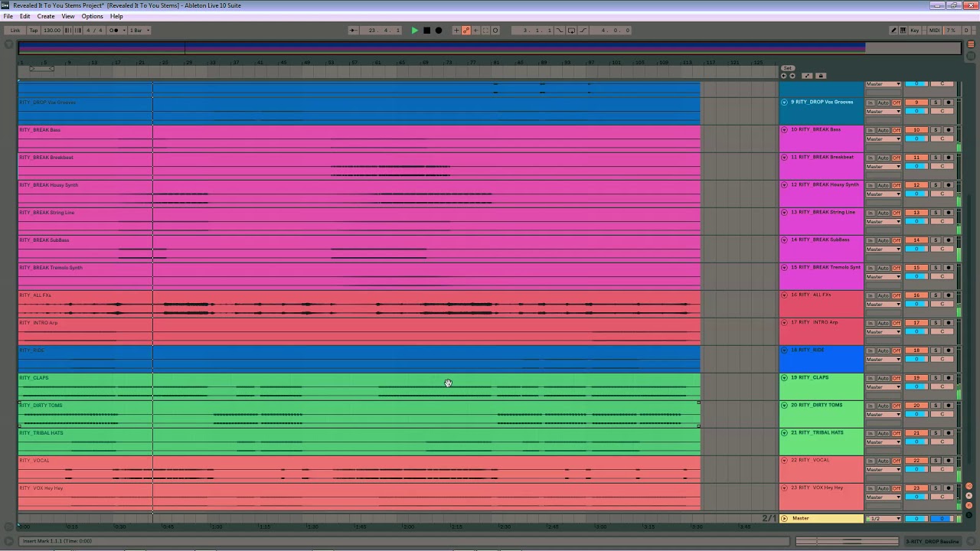This screenshot has width=980, height=551.
Task: Set monitor to Auto on track 14
Action: click(883, 240)
